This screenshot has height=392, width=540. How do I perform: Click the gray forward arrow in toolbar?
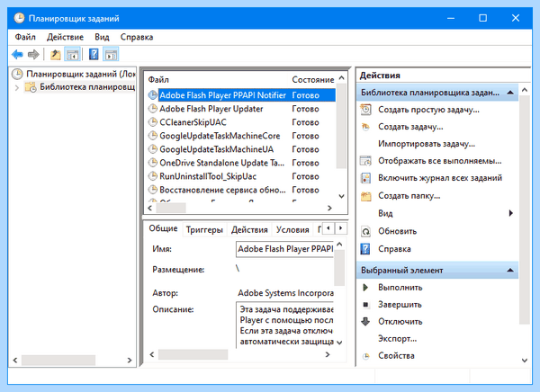(33, 54)
